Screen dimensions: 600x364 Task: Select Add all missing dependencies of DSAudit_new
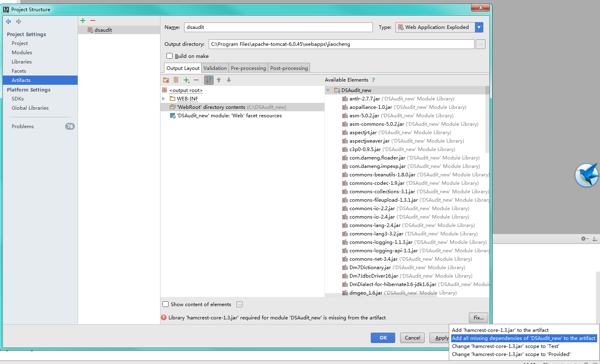tap(524, 338)
